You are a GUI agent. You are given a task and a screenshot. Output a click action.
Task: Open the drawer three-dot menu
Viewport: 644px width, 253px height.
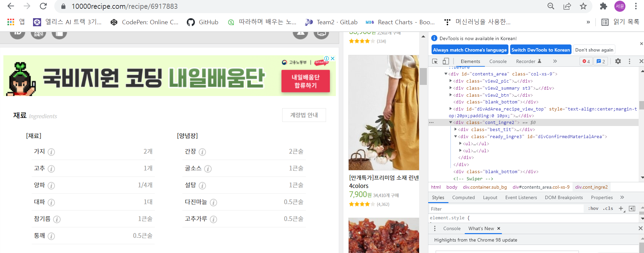point(435,228)
